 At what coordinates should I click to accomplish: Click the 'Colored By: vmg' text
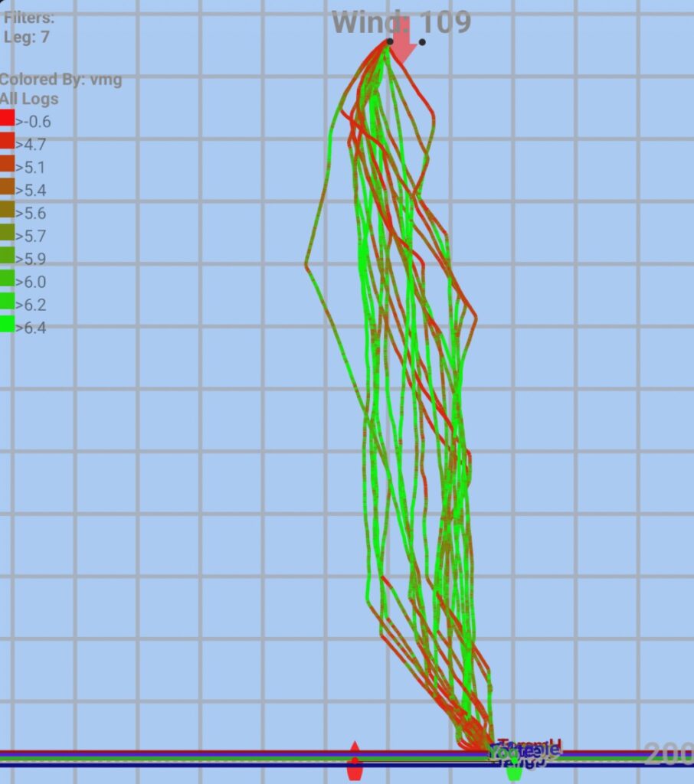pos(61,80)
